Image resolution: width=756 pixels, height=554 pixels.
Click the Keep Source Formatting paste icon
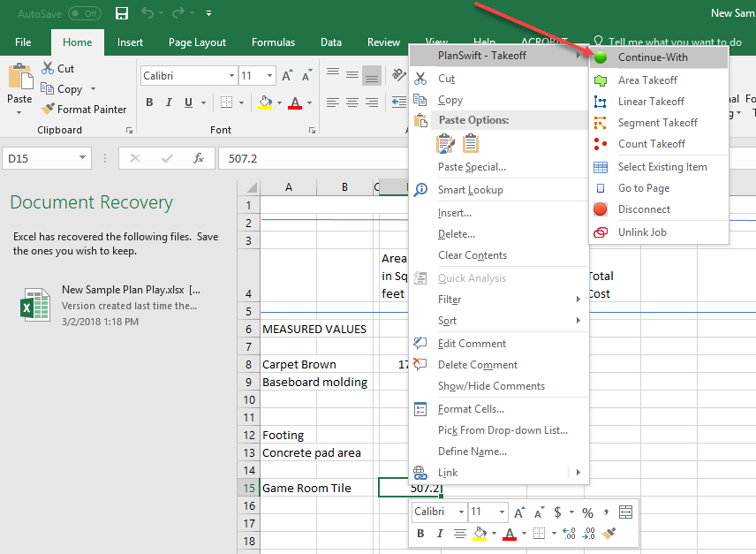tap(445, 144)
